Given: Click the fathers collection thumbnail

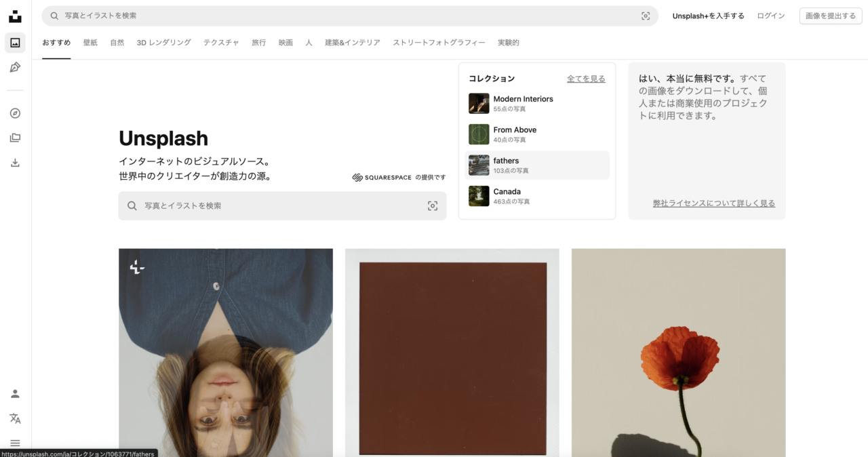Looking at the screenshot, I should tap(479, 165).
